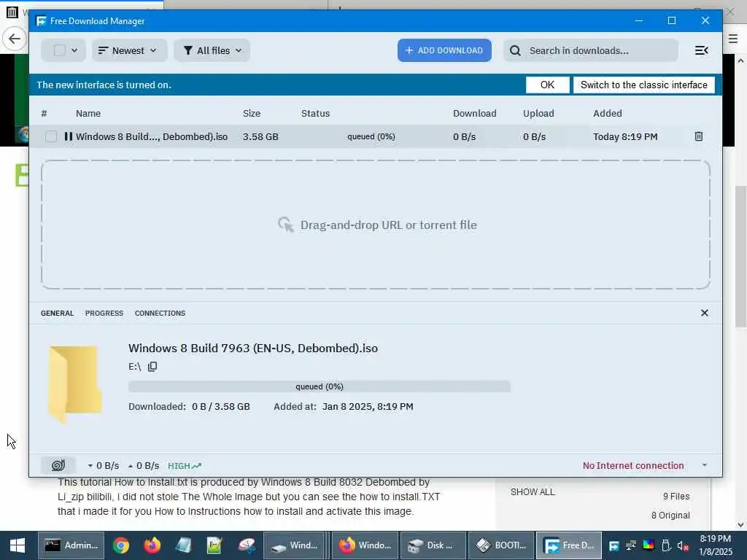Click the folder thumbnail in details panel

point(75,384)
